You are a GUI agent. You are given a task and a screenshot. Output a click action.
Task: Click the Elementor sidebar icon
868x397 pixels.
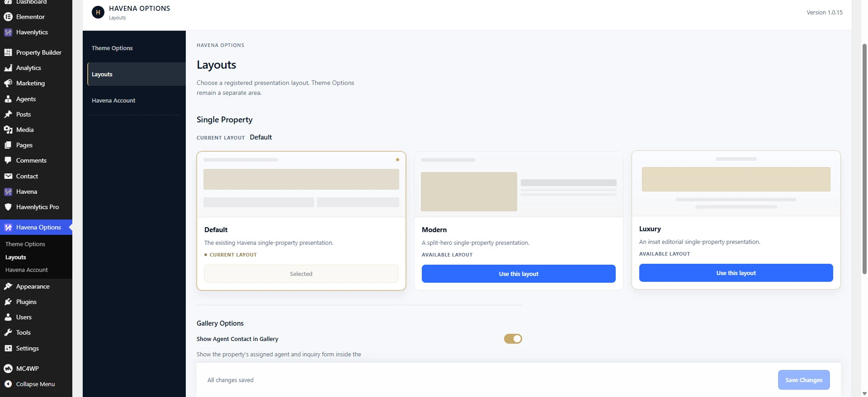[8, 17]
